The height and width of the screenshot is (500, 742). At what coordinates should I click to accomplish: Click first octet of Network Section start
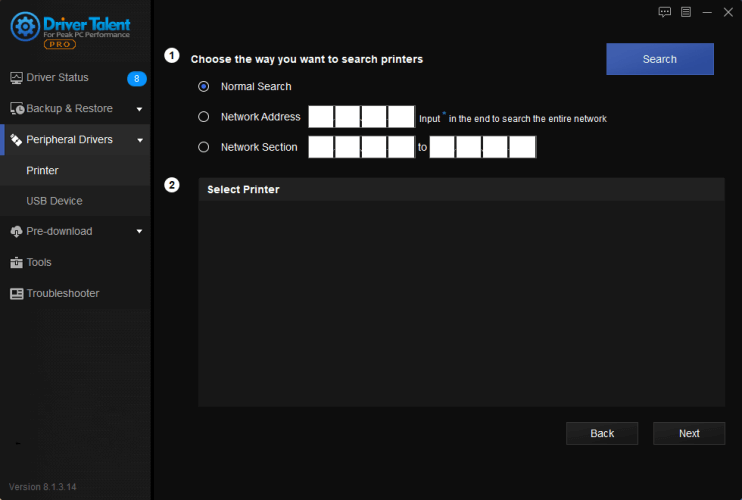click(321, 147)
